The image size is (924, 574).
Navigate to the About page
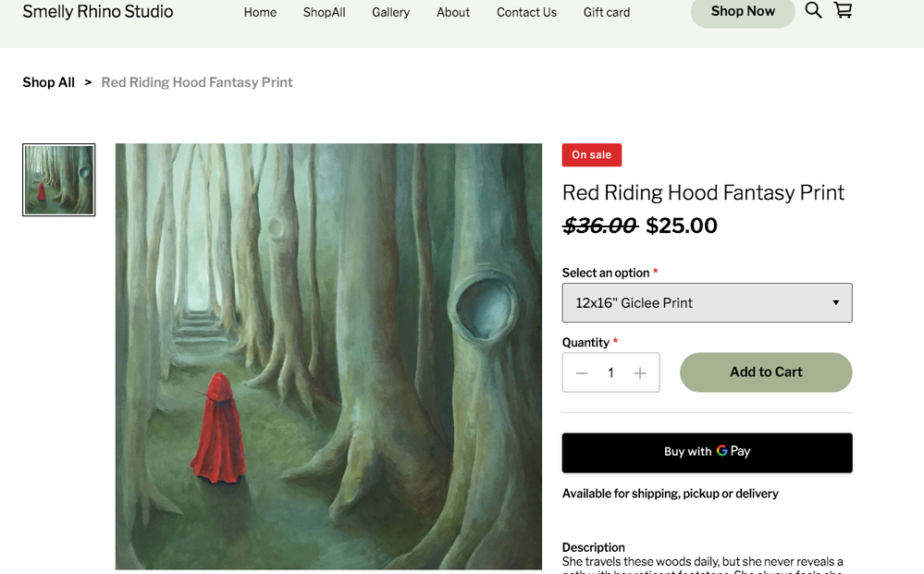(x=453, y=12)
